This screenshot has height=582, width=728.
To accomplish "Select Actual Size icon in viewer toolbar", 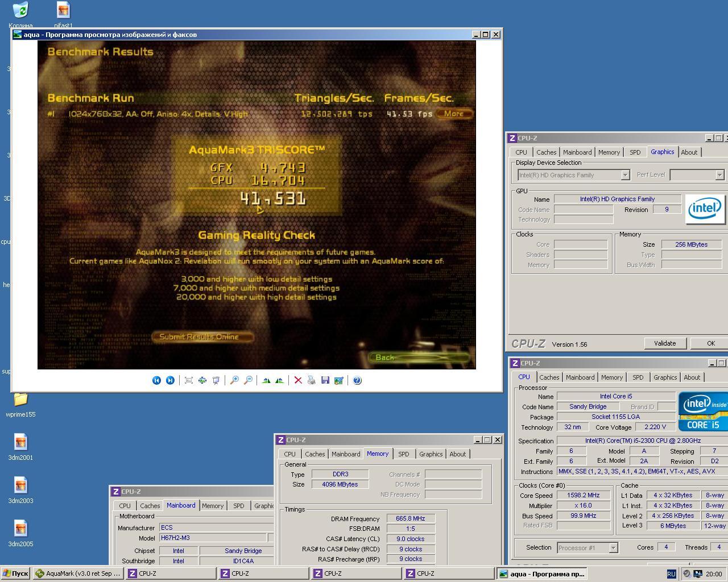I will click(x=202, y=380).
